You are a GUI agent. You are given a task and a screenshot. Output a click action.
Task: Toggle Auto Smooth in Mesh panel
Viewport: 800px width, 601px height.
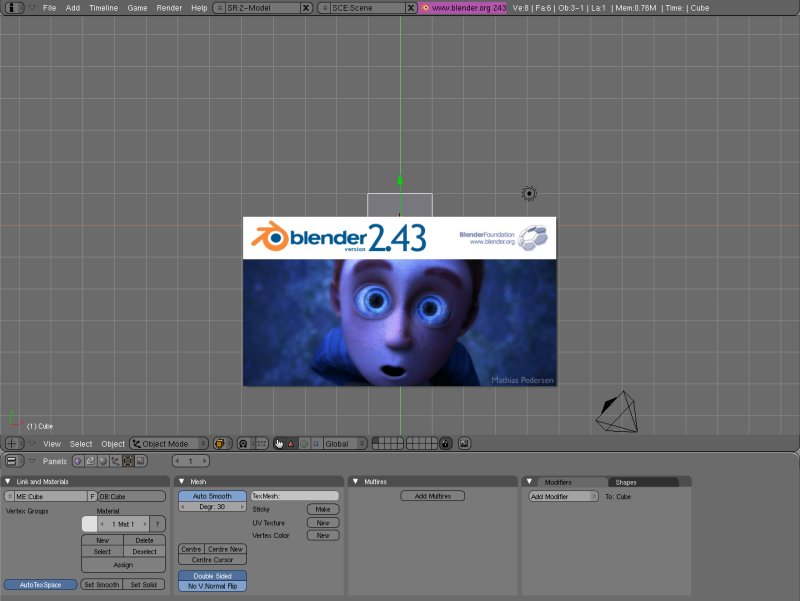212,496
